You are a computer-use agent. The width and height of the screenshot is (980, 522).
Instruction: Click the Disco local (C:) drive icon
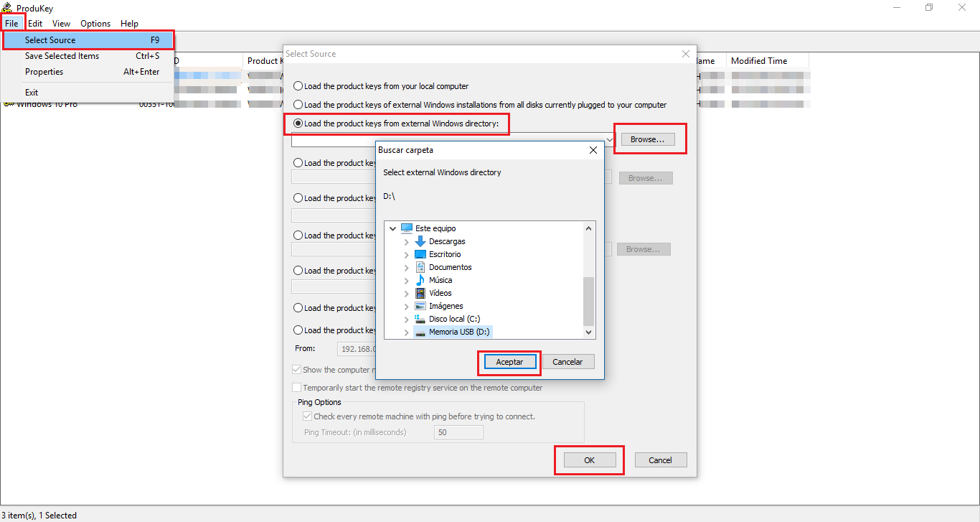pyautogui.click(x=420, y=319)
